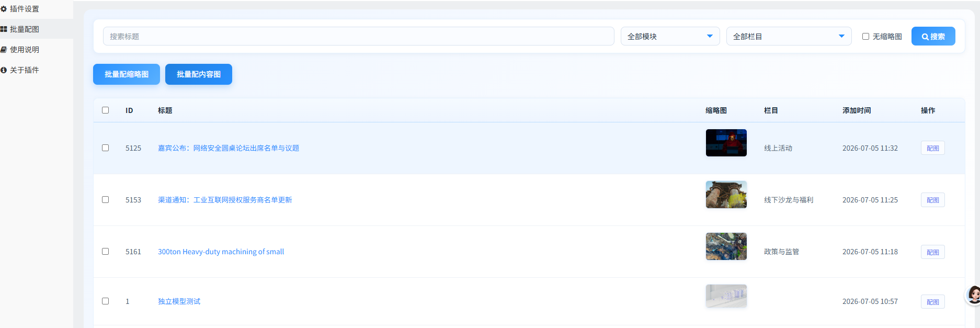Click the time 2026-07-05 10:57
The width and height of the screenshot is (980, 328).
870,301
